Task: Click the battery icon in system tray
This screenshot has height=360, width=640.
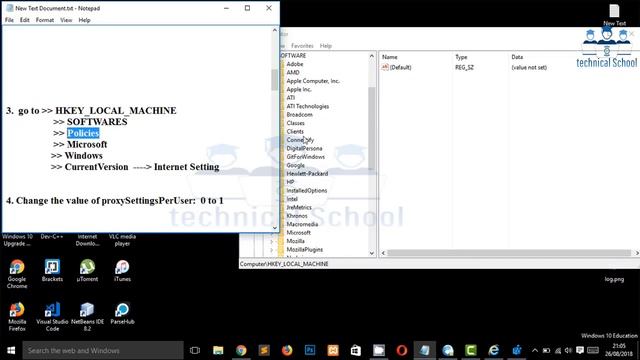Action: pyautogui.click(x=546, y=350)
